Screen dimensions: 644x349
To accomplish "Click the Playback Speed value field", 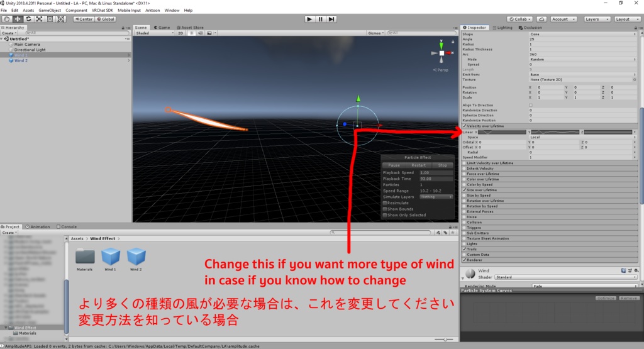I will click(436, 173).
